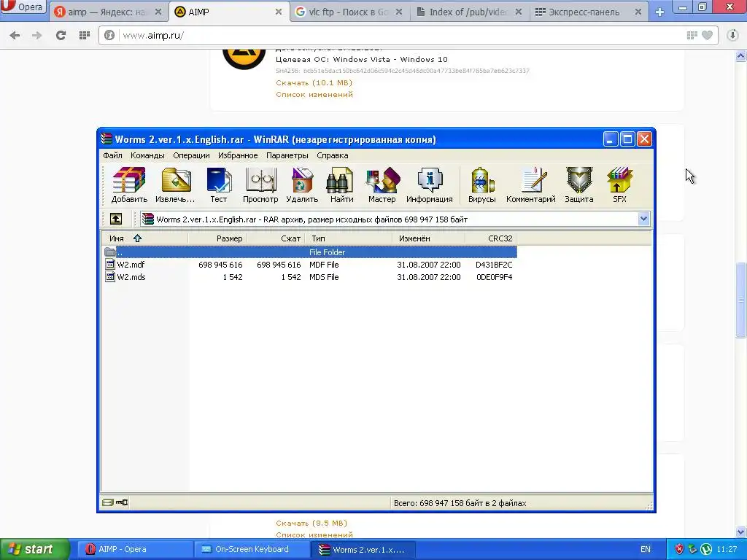Open the Операции menu

(x=192, y=155)
